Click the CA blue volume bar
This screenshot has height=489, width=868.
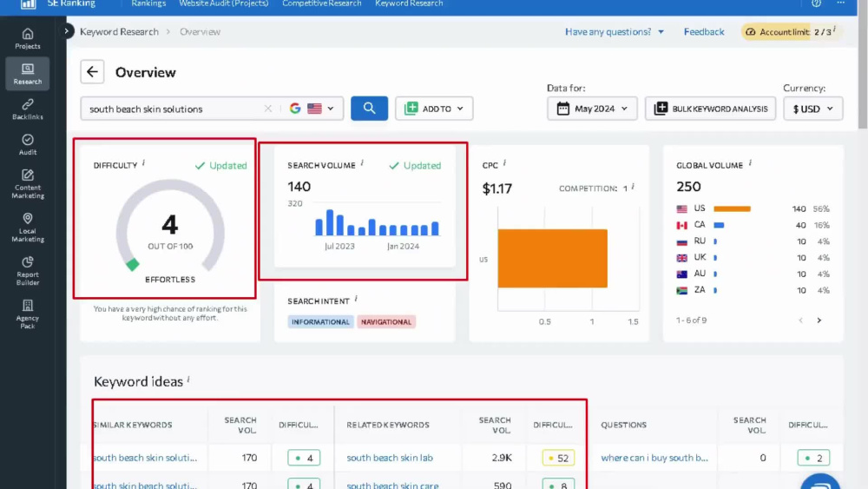[719, 225]
